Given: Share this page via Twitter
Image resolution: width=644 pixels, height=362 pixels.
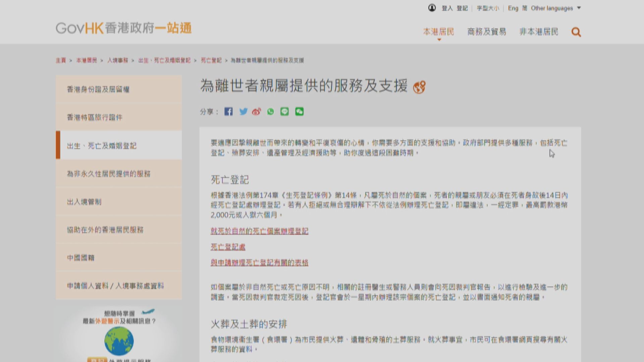Looking at the screenshot, I should (243, 112).
